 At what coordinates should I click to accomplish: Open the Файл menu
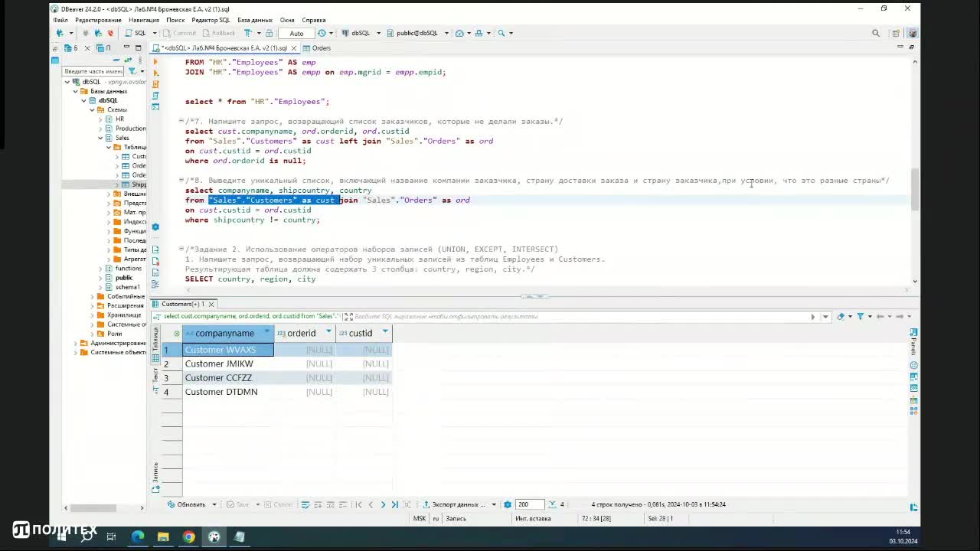coord(60,20)
